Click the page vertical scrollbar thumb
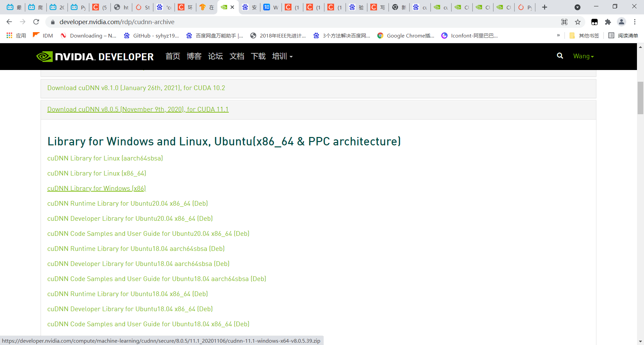Image resolution: width=644 pixels, height=345 pixels. click(640, 98)
